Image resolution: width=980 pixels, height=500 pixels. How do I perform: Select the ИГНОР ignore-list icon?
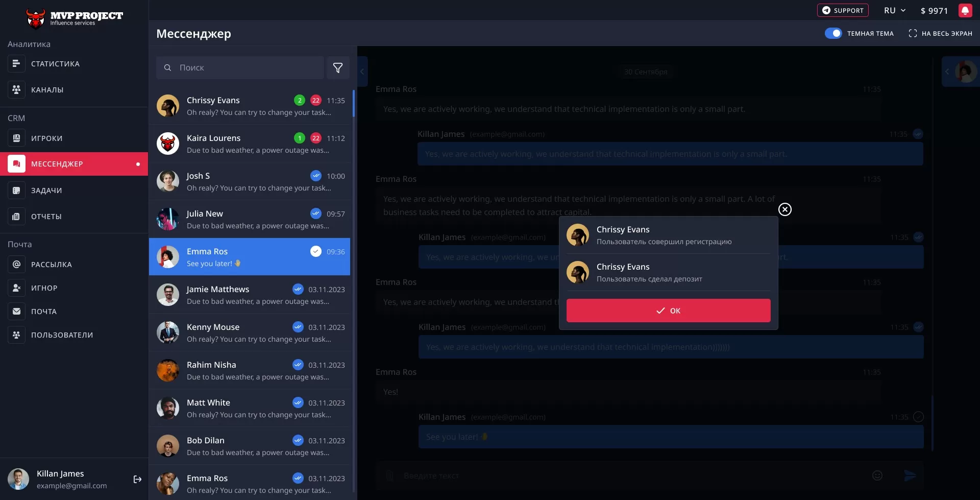pyautogui.click(x=16, y=288)
